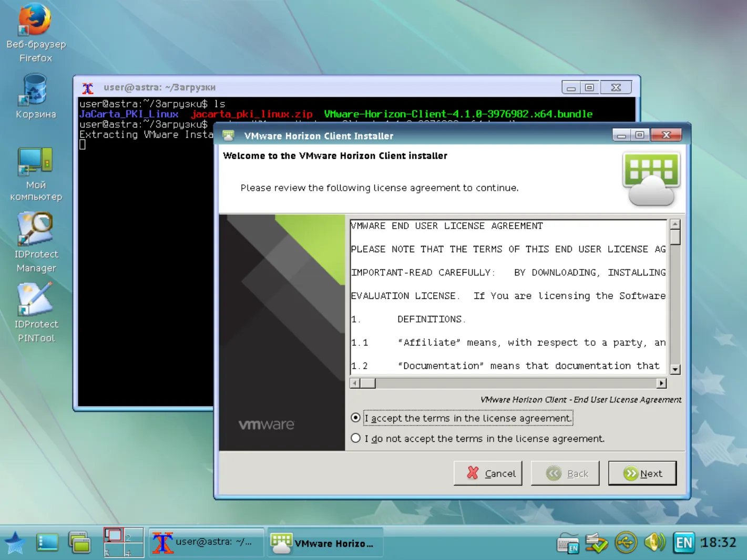Click the USB devices tray icon
The height and width of the screenshot is (560, 747).
[626, 543]
